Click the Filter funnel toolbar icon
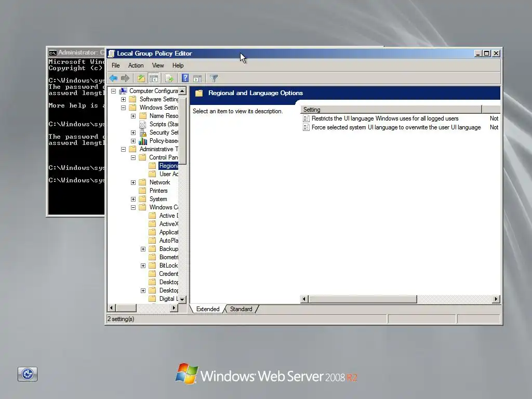 tap(214, 79)
